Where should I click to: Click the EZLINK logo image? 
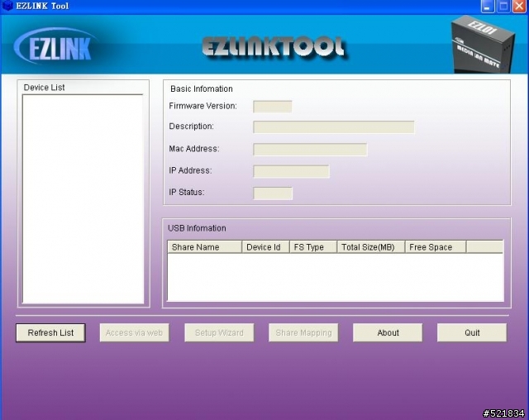[57, 46]
